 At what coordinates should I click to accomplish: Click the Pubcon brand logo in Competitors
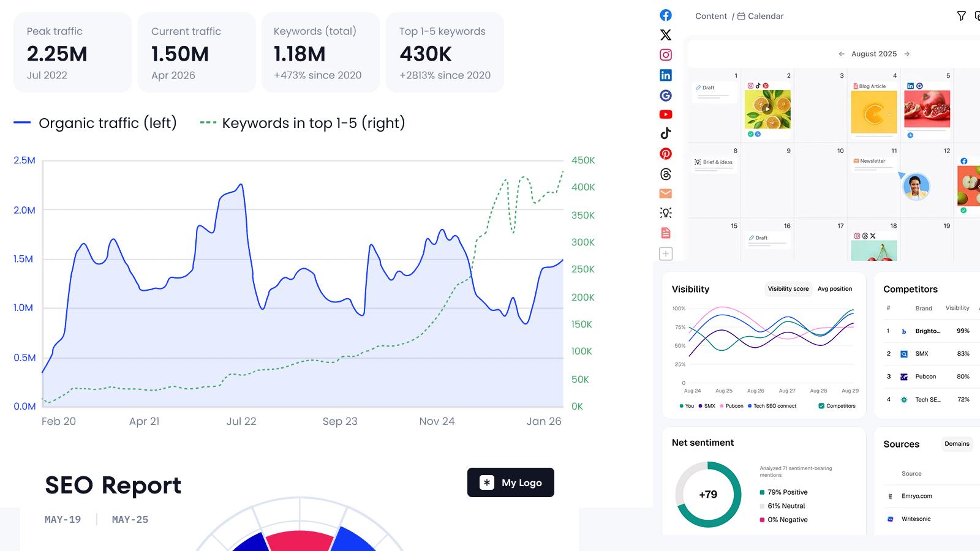[x=904, y=377]
